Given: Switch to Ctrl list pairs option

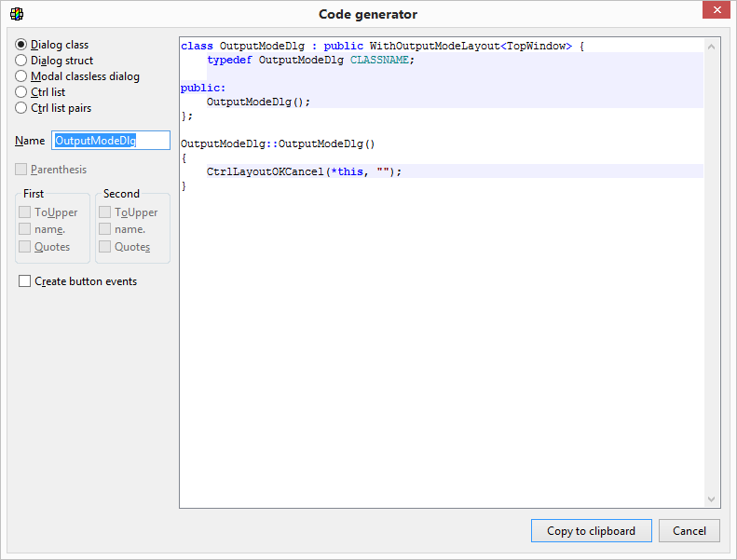Looking at the screenshot, I should pos(21,108).
